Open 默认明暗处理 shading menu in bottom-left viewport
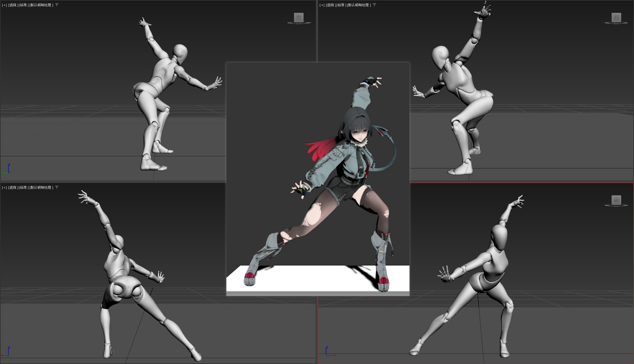This screenshot has height=364, width=634. pyautogui.click(x=40, y=187)
